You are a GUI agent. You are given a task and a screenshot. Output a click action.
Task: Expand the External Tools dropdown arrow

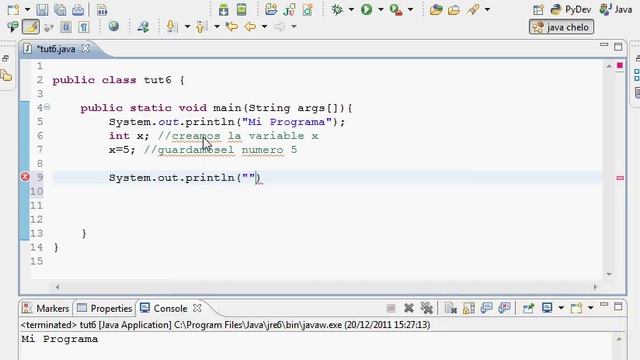click(410, 9)
